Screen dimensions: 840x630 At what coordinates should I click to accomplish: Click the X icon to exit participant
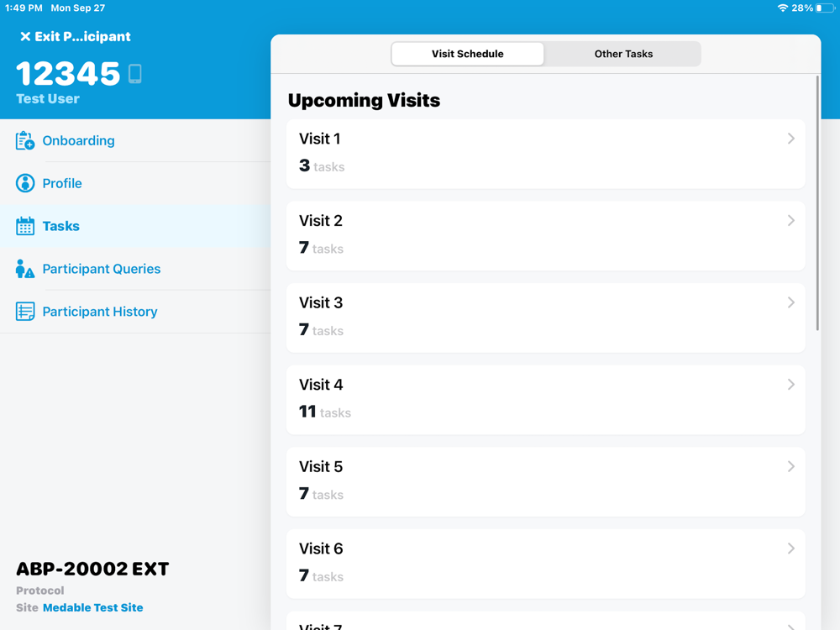click(25, 36)
